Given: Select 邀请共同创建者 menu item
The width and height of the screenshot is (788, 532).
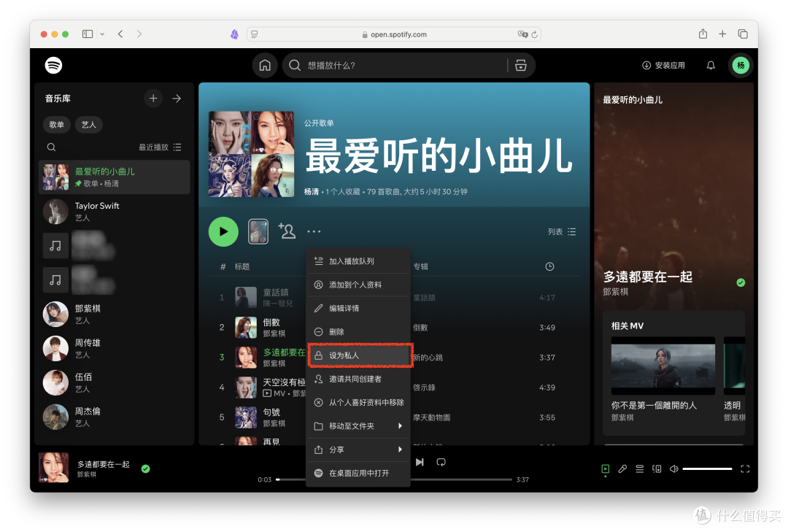Looking at the screenshot, I should (x=359, y=379).
